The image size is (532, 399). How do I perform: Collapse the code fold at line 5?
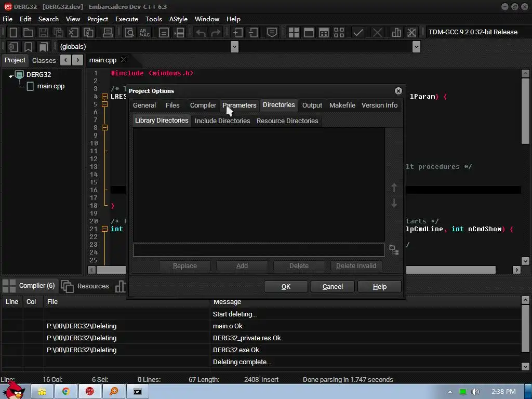[105, 104]
